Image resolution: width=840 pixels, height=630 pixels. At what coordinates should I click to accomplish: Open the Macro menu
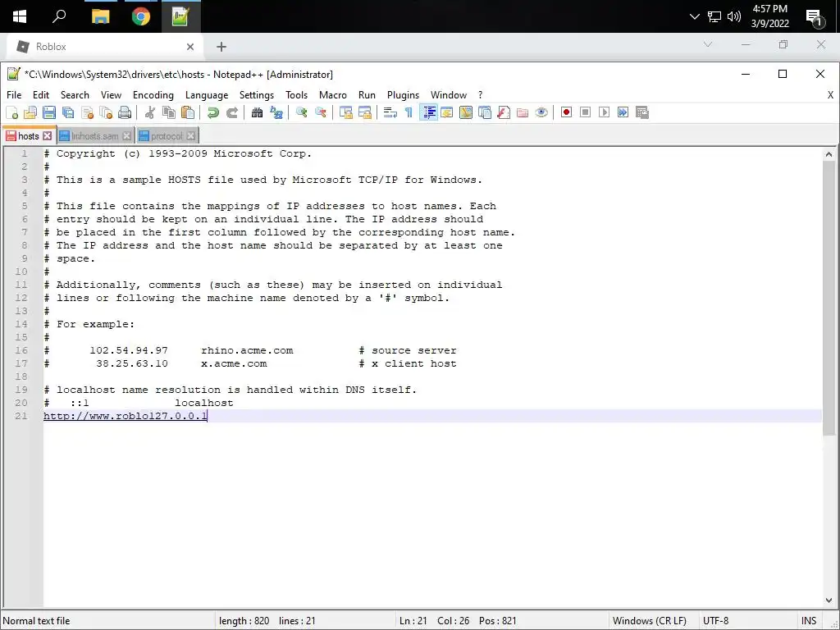coord(333,95)
